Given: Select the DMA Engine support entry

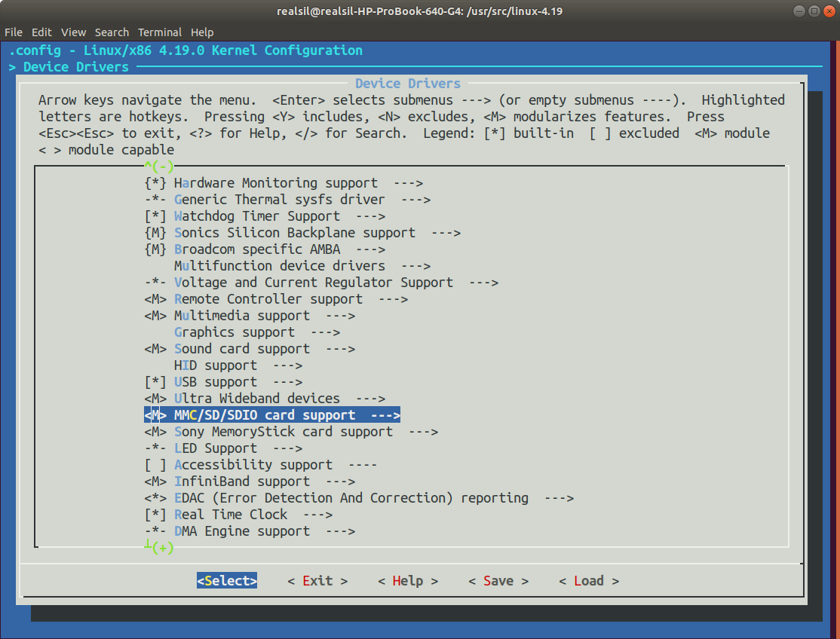Looking at the screenshot, I should pyautogui.click(x=241, y=531).
